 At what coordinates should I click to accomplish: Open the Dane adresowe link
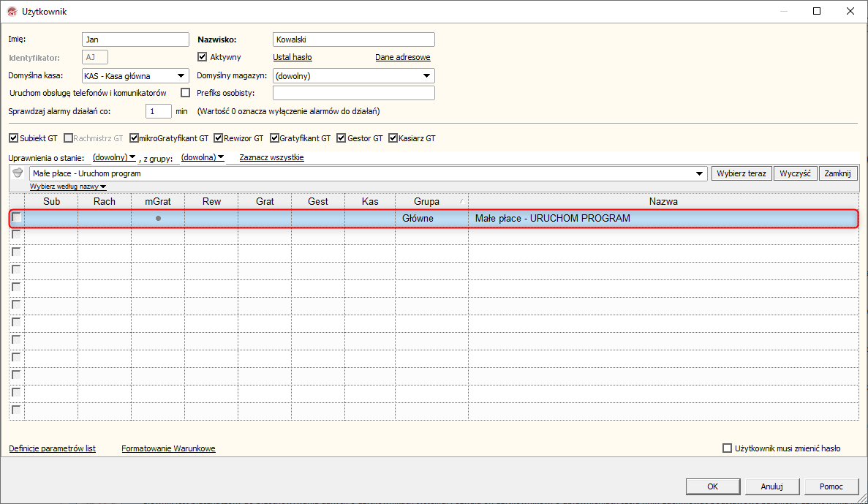[402, 57]
